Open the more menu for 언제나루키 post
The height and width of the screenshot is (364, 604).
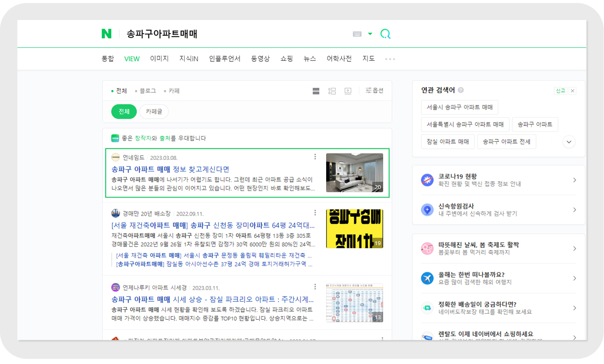coord(315,287)
